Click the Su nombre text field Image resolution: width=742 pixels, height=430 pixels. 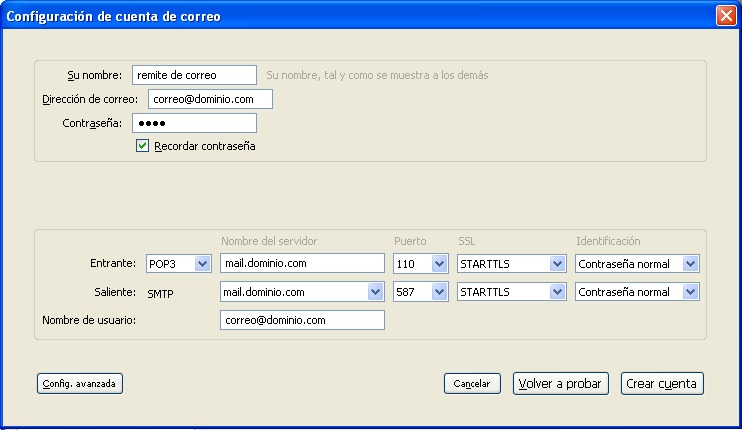(194, 75)
